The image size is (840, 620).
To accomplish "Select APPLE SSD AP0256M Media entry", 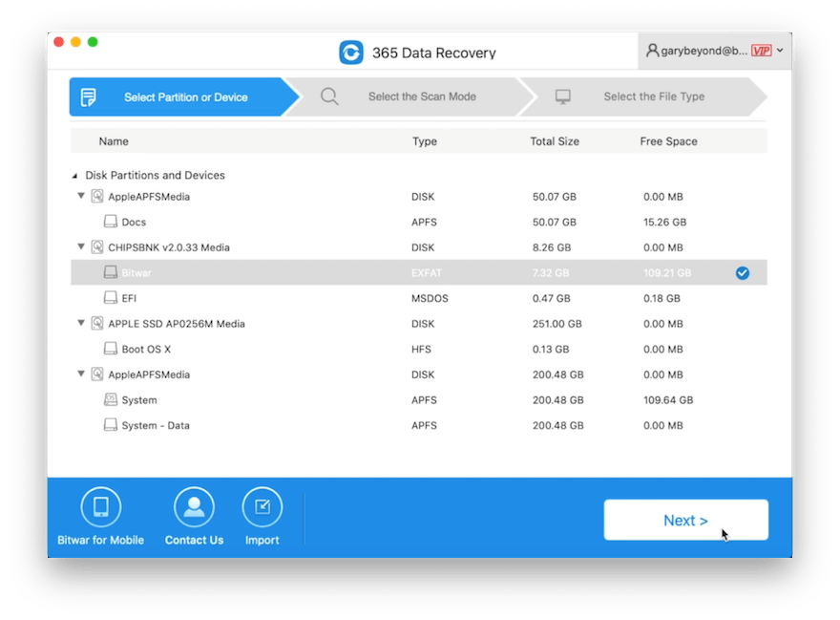I will pos(419,324).
